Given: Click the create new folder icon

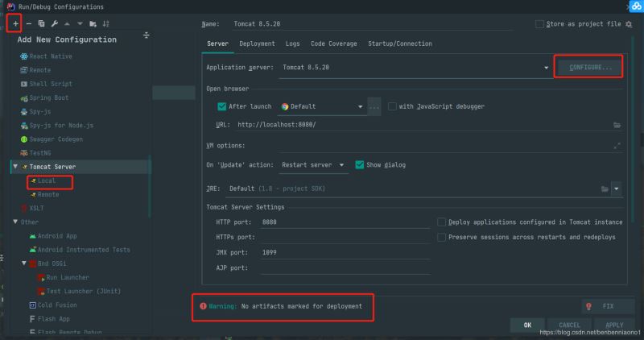Looking at the screenshot, I should (x=93, y=24).
